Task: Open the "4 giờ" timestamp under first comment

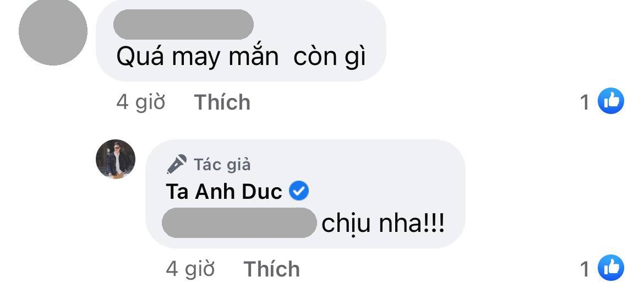Action: tap(140, 102)
